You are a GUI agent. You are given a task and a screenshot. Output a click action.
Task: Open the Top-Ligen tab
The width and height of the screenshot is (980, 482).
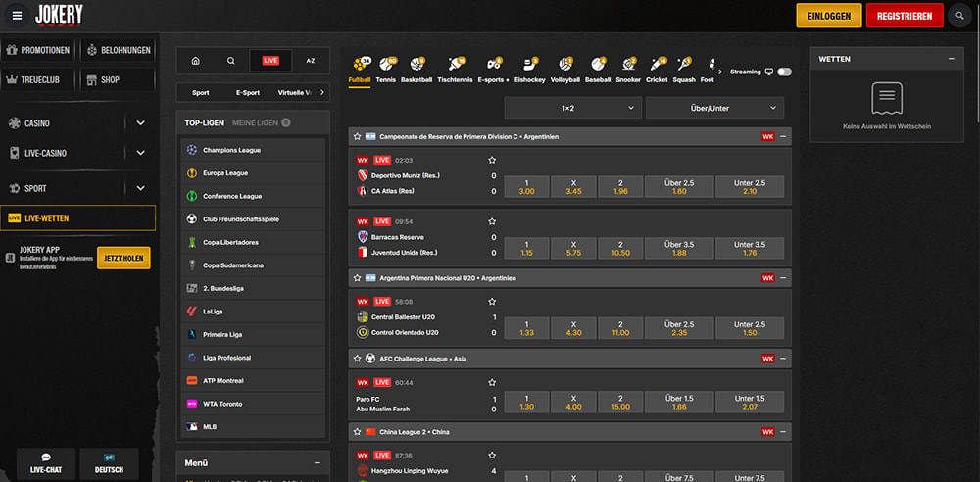(205, 123)
